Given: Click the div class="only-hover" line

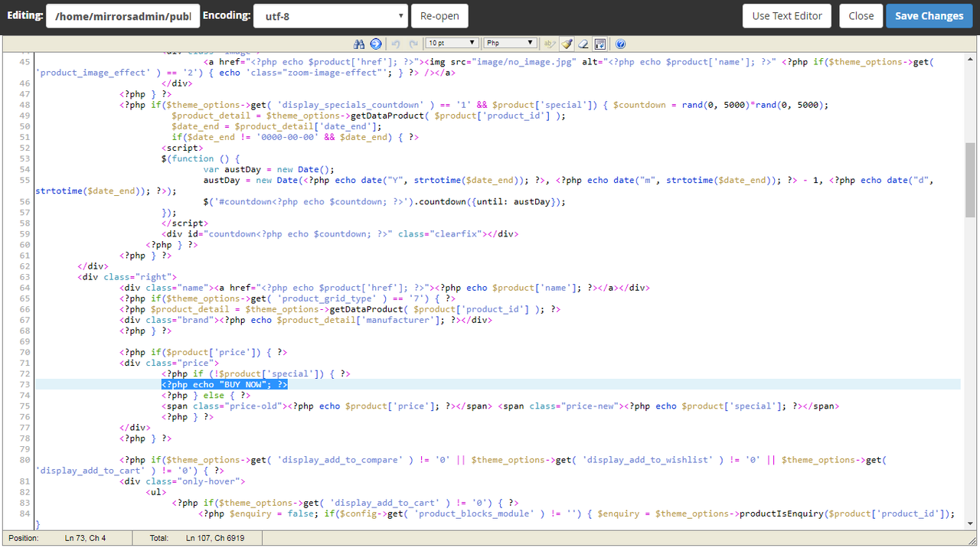Looking at the screenshot, I should (x=182, y=481).
